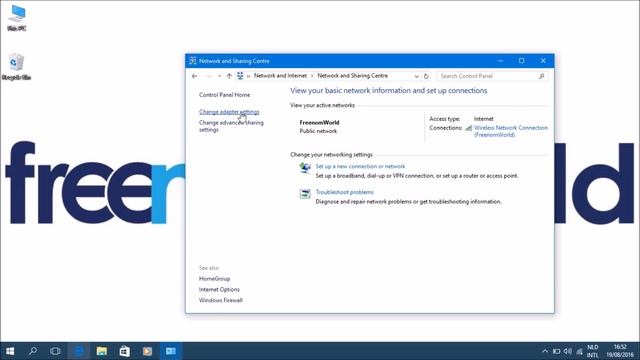Open the volume tray icon
The height and width of the screenshot is (360, 640).
[x=568, y=351]
